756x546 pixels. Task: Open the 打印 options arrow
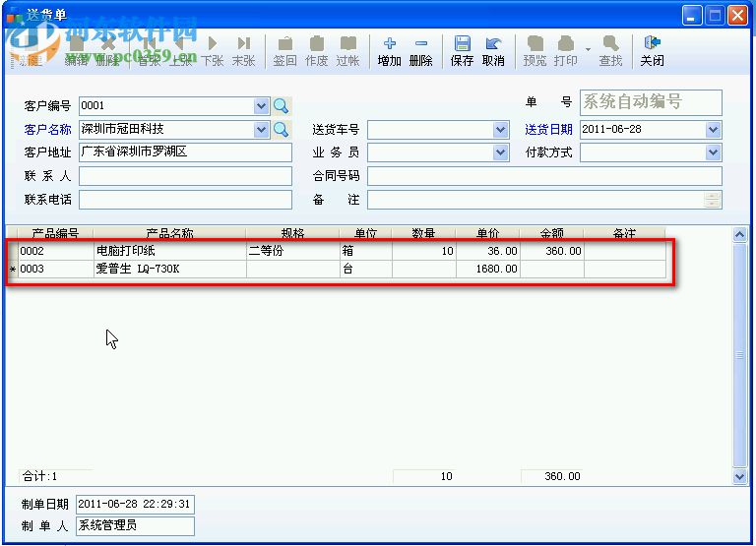point(588,49)
